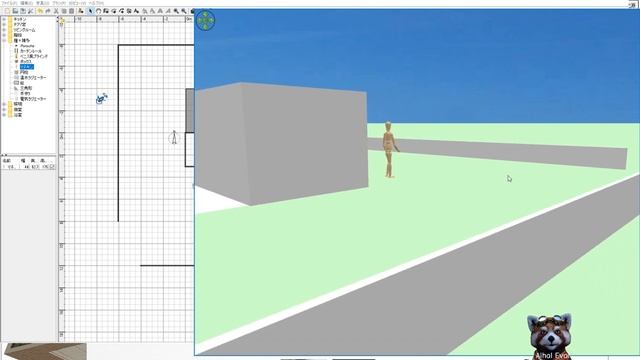Open the ヘルプ menu
This screenshot has width=640, height=360.
[96, 3]
